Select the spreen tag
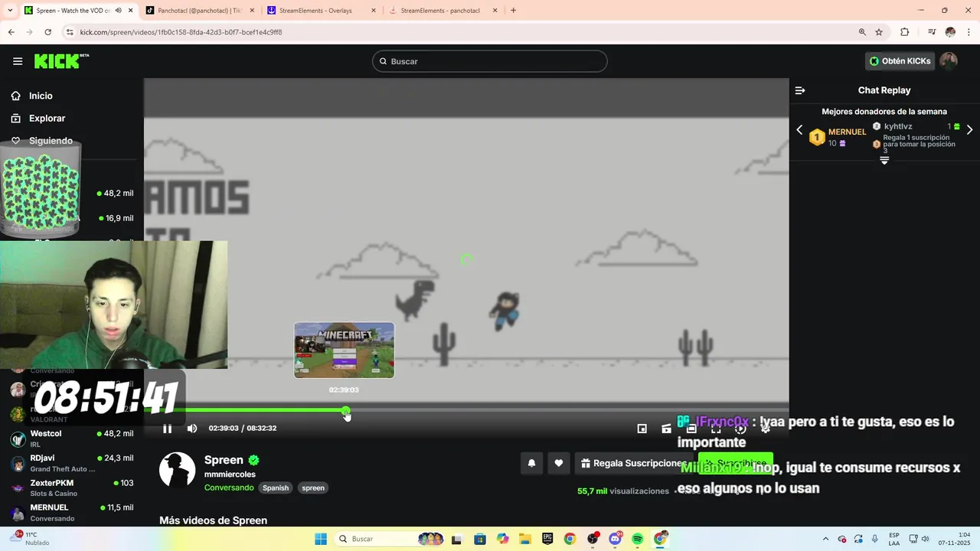 click(313, 487)
